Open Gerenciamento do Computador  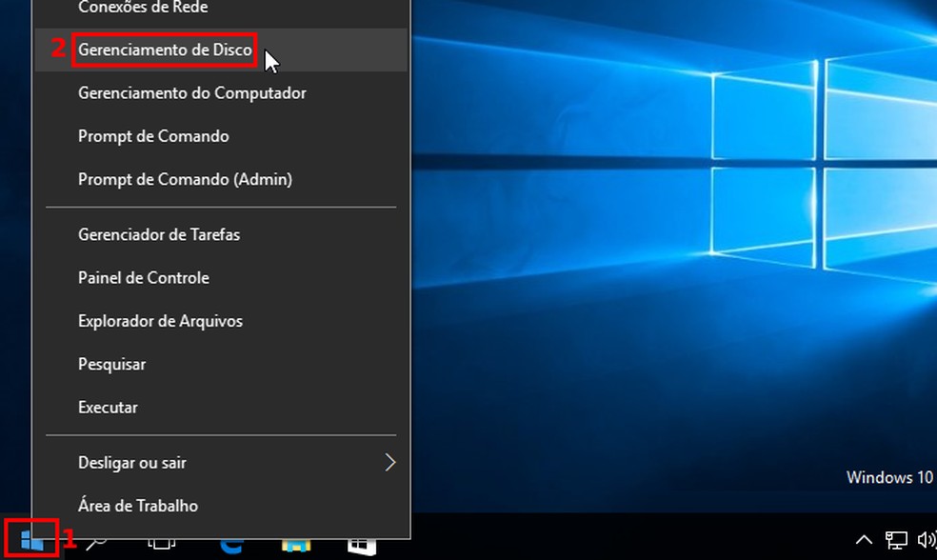point(191,92)
